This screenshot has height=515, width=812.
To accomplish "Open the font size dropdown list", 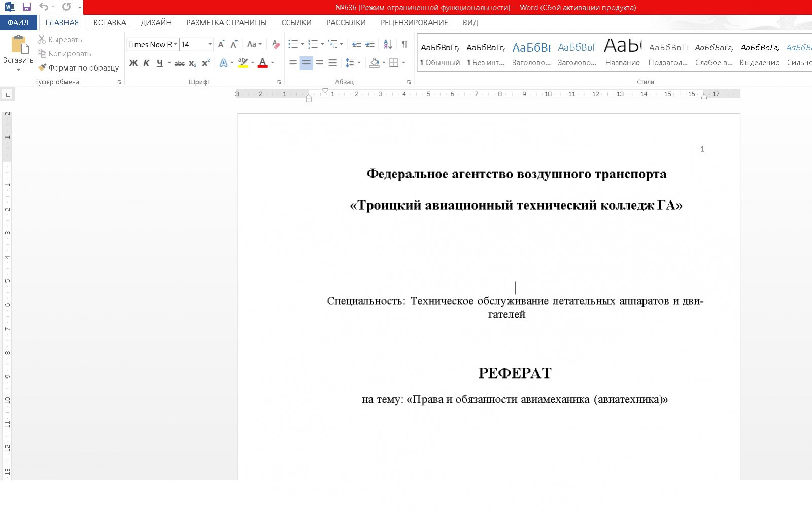I will click(x=210, y=45).
